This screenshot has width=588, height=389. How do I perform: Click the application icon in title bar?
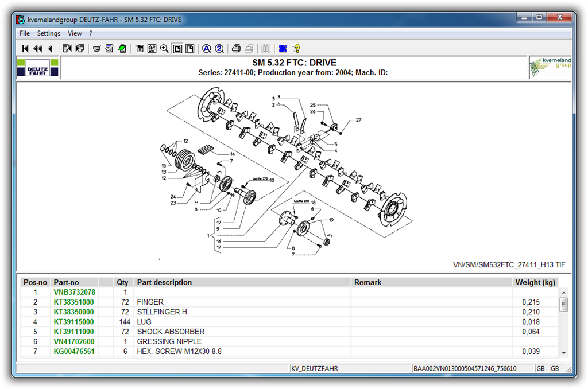coord(20,20)
